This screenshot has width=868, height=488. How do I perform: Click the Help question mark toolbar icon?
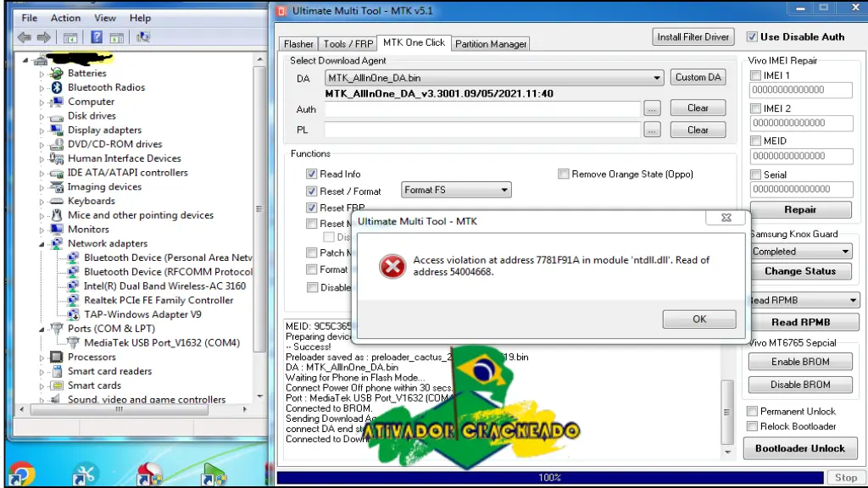tap(97, 37)
